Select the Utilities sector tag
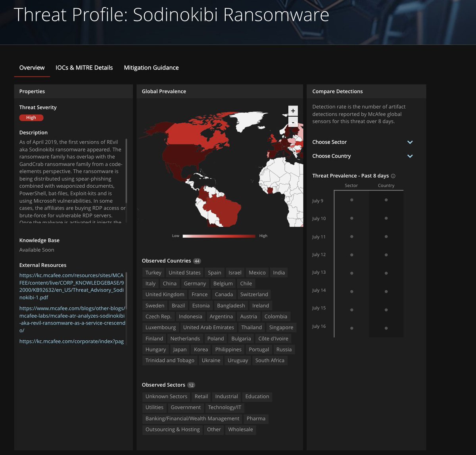 [x=154, y=407]
